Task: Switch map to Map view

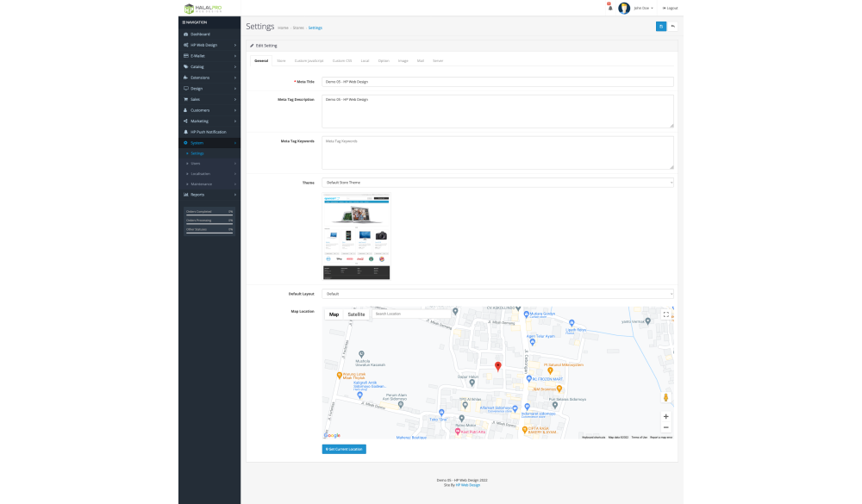Action: tap(334, 314)
